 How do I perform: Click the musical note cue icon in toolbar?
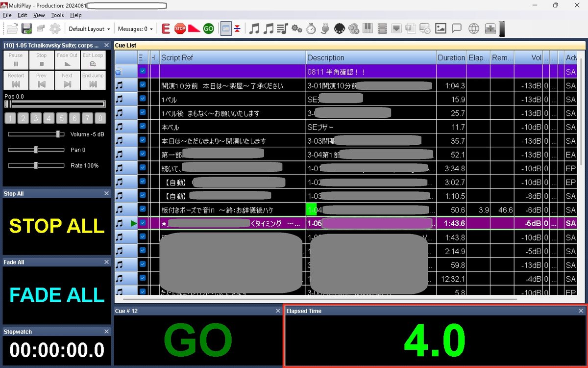pos(254,28)
